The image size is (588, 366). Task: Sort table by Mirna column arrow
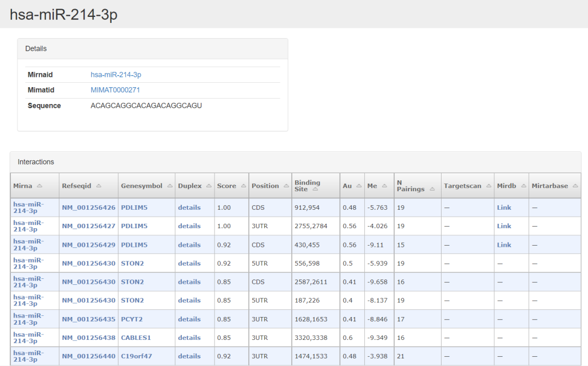tap(40, 186)
